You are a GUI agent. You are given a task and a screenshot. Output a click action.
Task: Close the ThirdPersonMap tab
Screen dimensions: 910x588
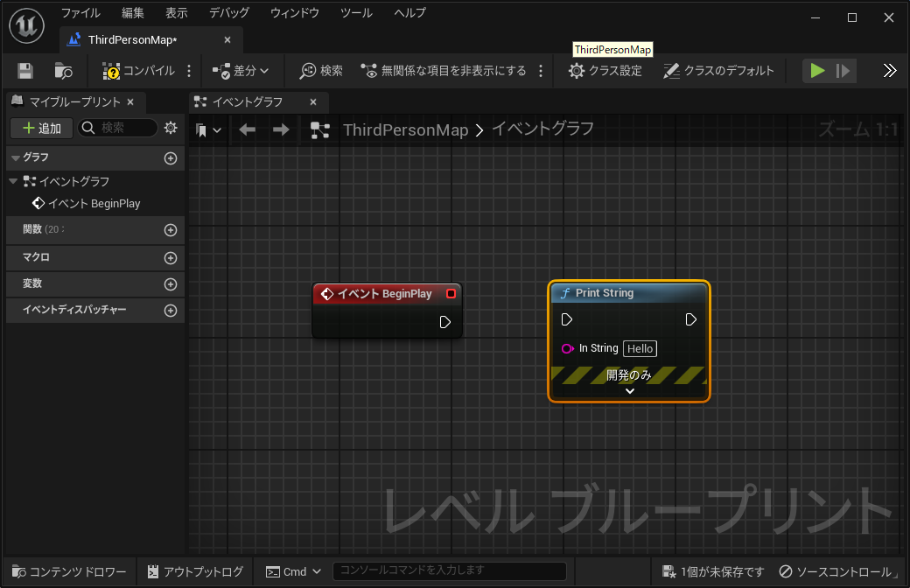point(227,39)
